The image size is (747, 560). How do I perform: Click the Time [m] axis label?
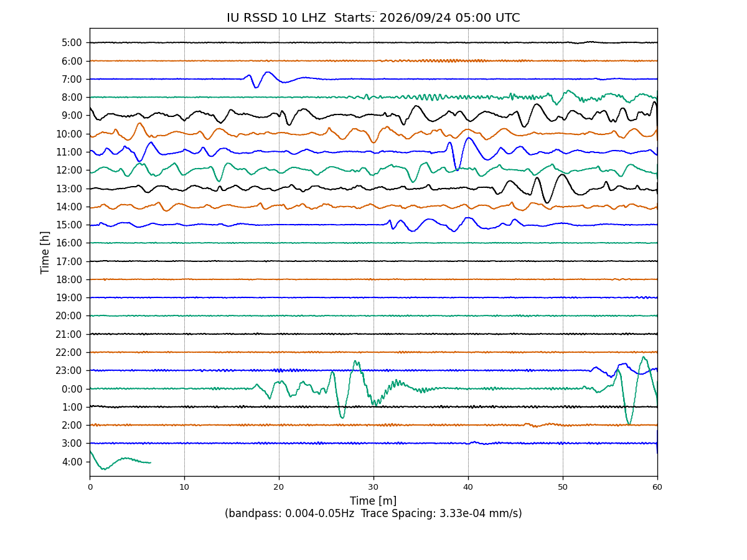(373, 501)
